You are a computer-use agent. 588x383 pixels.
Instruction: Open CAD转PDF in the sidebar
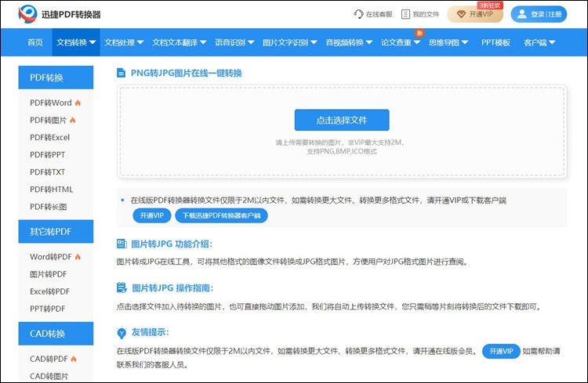click(x=49, y=359)
